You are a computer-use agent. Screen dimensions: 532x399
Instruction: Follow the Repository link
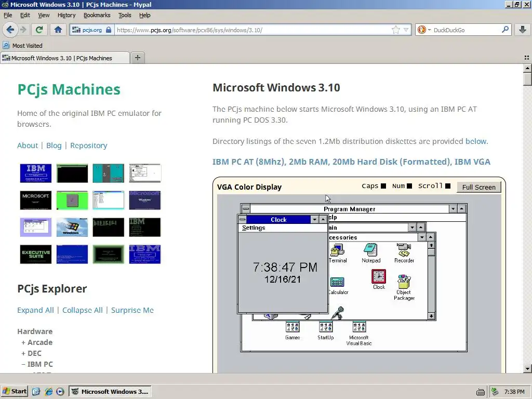pos(88,145)
